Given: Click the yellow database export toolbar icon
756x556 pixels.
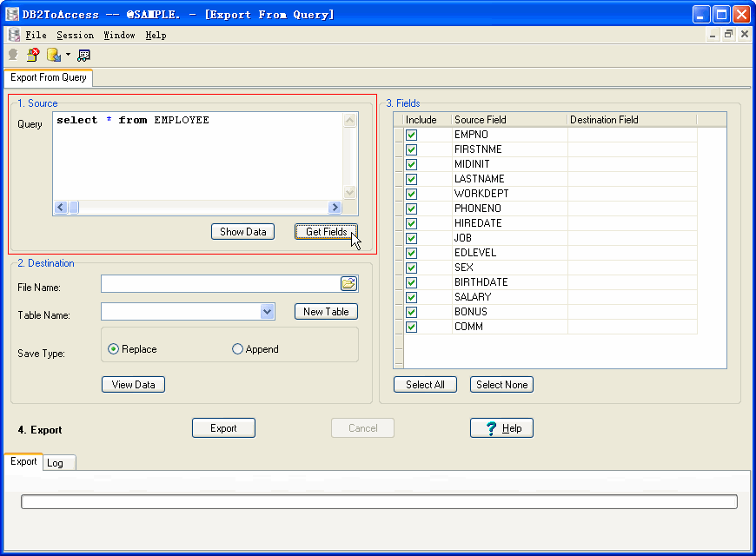Looking at the screenshot, I should pos(54,55).
